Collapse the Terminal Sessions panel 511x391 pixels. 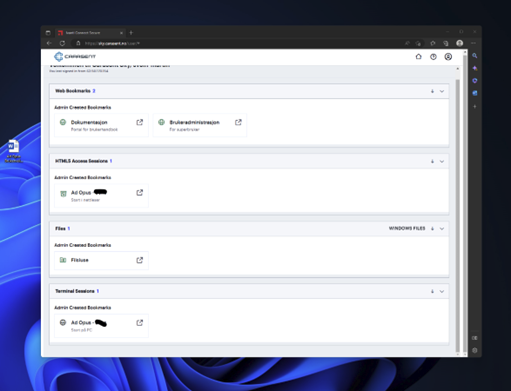click(x=442, y=291)
